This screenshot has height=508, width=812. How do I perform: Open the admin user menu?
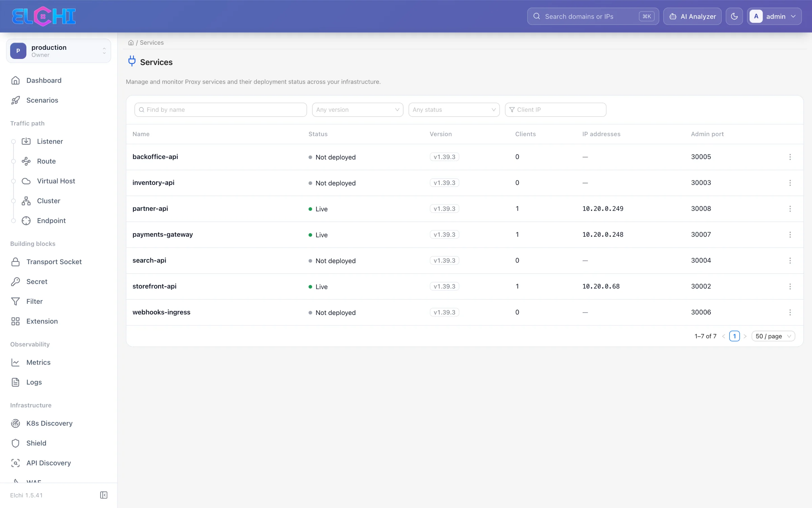(774, 16)
